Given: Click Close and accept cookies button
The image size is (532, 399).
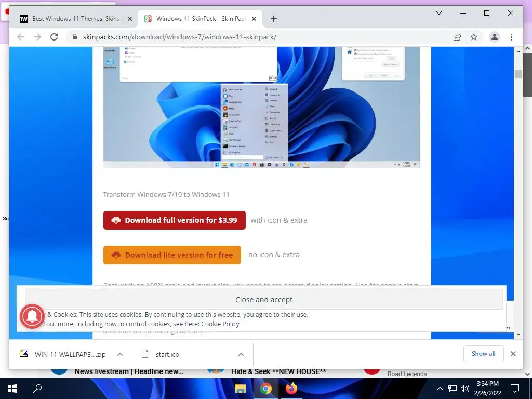Looking at the screenshot, I should coord(264,300).
